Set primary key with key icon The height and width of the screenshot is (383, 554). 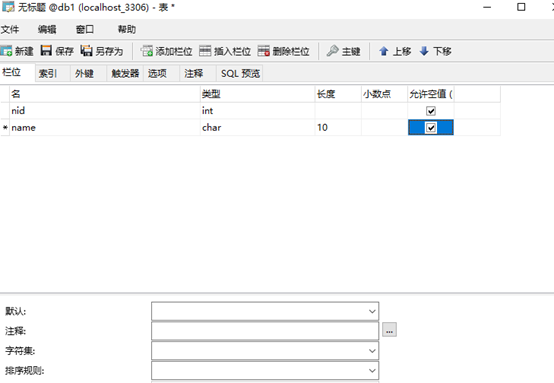click(x=332, y=51)
